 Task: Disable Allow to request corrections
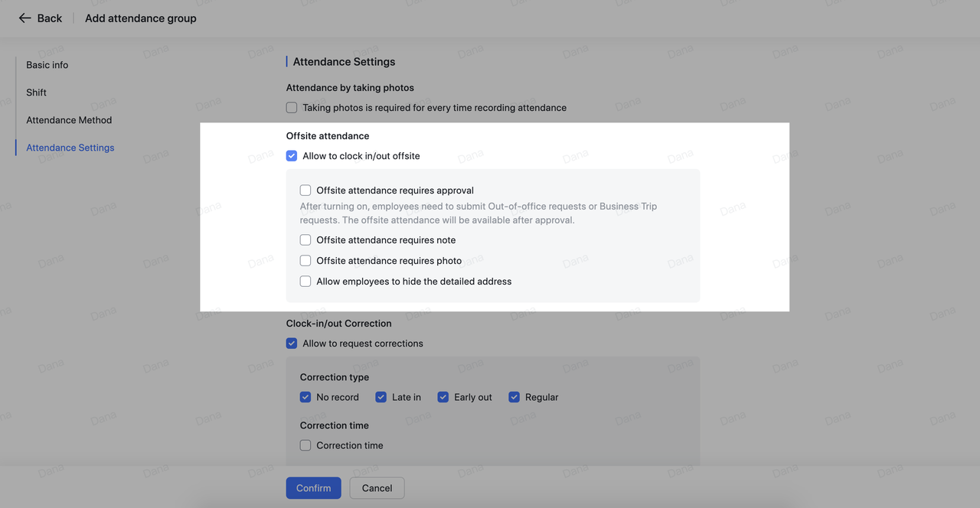click(292, 344)
